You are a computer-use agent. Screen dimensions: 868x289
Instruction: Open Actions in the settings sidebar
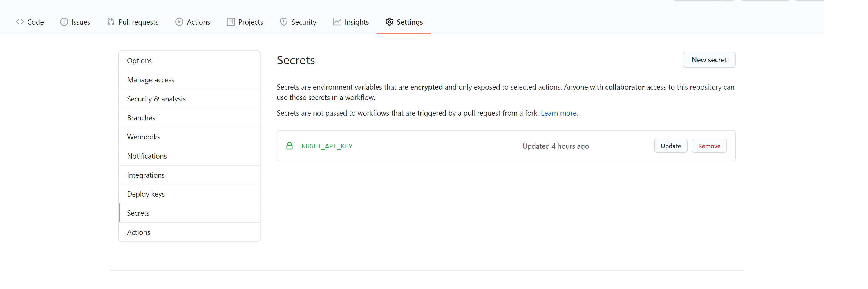coord(138,232)
